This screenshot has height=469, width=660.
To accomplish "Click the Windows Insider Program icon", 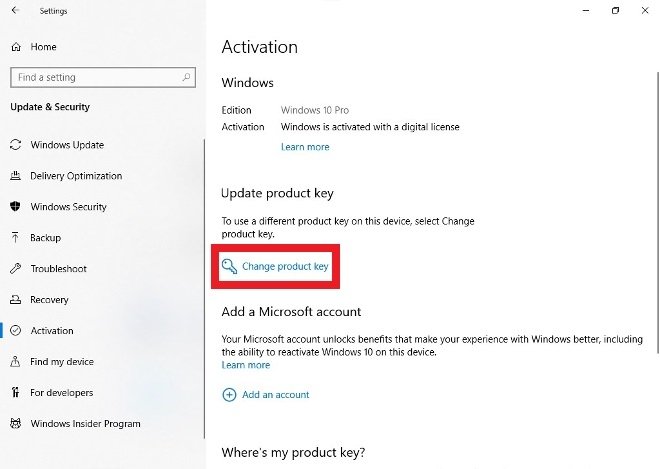I will [x=16, y=423].
